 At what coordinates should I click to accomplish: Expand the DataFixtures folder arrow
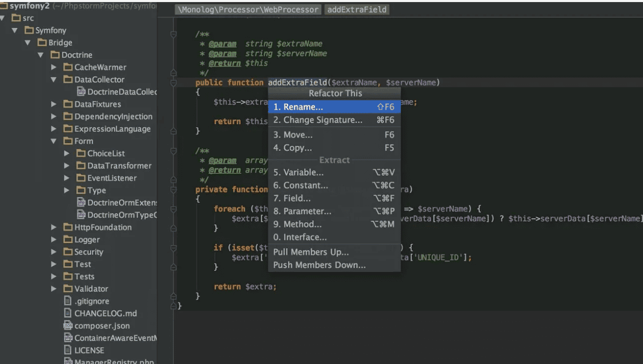coord(54,104)
